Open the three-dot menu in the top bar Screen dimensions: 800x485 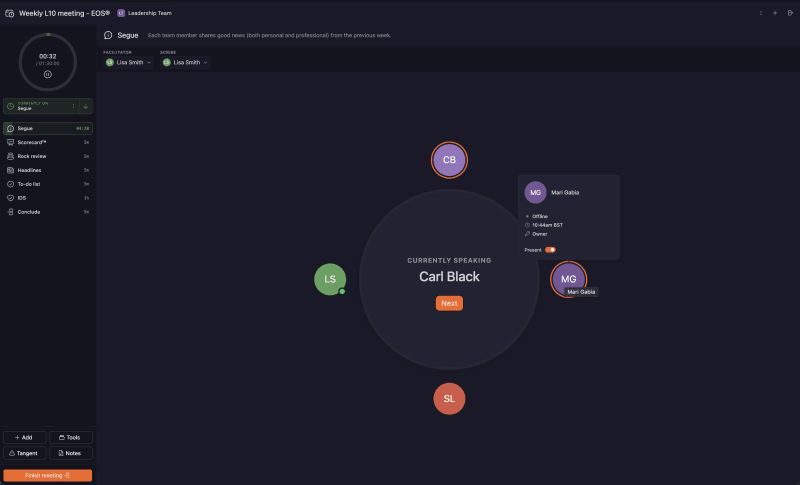761,13
